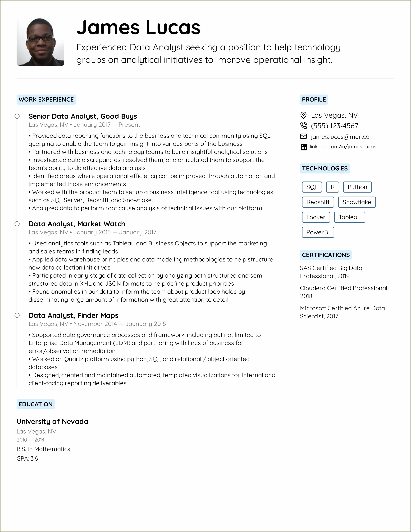The width and height of the screenshot is (411, 532).
Task: Click the Tableau technology tag
Action: [349, 217]
